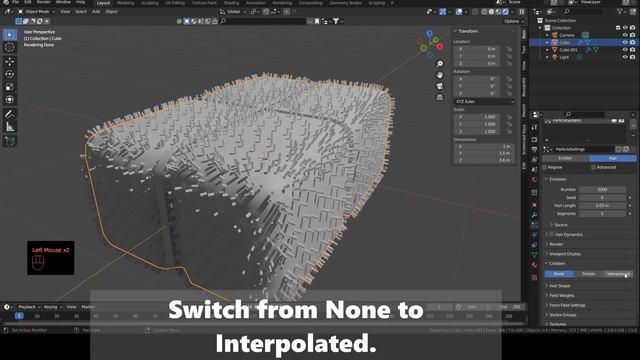Click the filter funnel icon above viewport
The width and height of the screenshot is (640, 360).
coord(336,21)
